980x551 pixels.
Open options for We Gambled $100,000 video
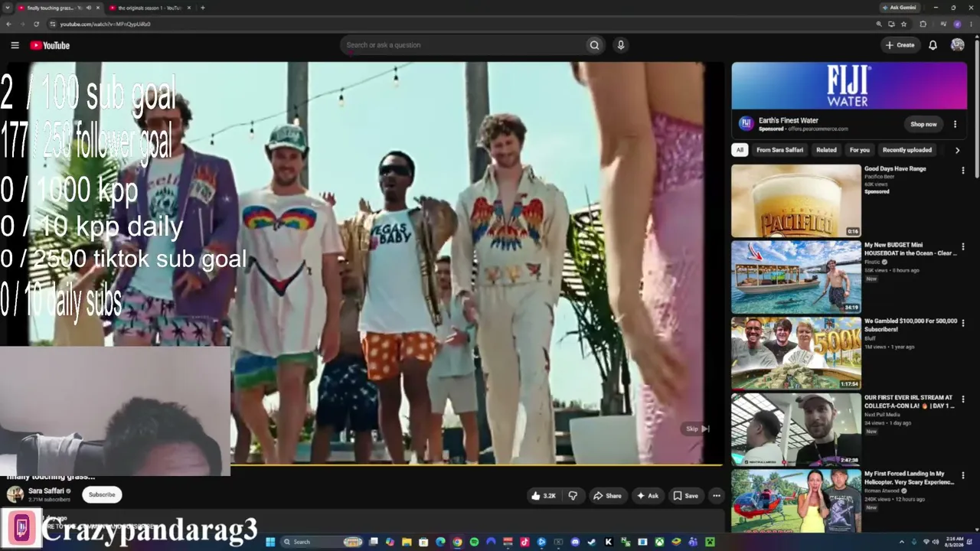[963, 323]
